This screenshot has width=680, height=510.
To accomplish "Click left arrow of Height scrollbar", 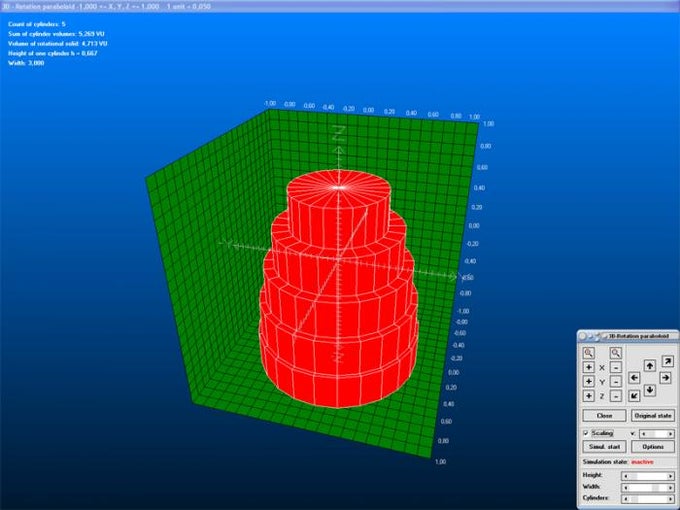I will 625,476.
